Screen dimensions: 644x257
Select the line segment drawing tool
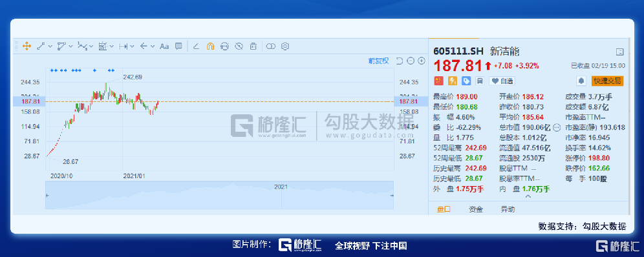(41, 46)
